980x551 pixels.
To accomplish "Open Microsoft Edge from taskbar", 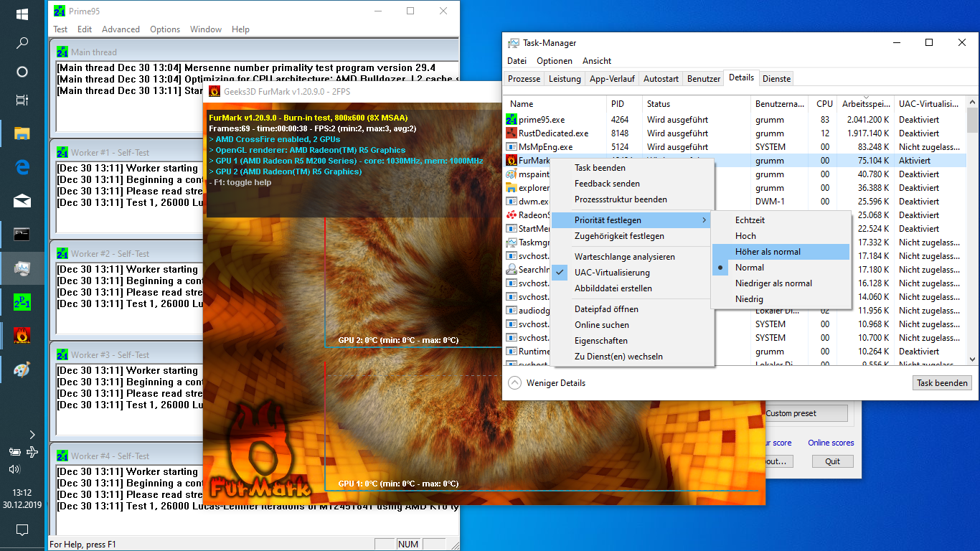I will coord(22,166).
